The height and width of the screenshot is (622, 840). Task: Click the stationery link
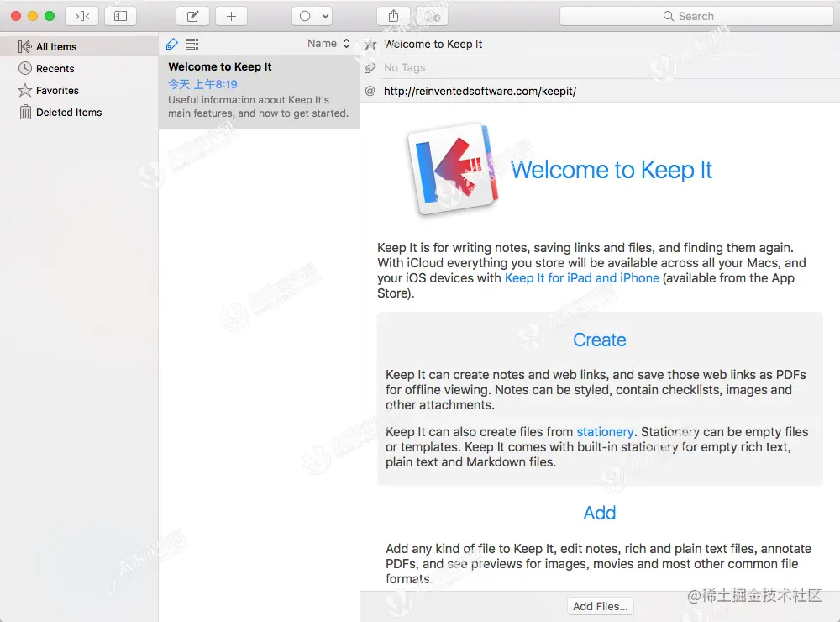[x=605, y=432]
